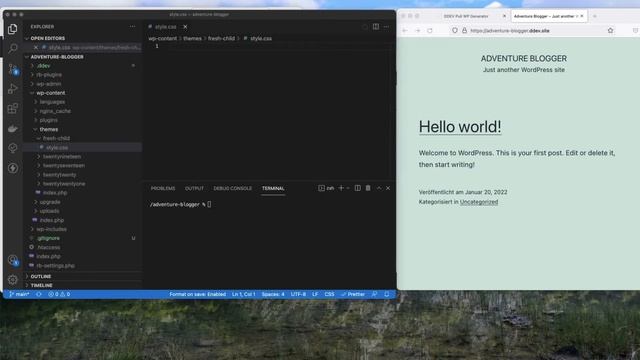This screenshot has width=640, height=360.
Task: Collapse the ADVENTURE-BLOGGER root folder
Action: [57, 57]
